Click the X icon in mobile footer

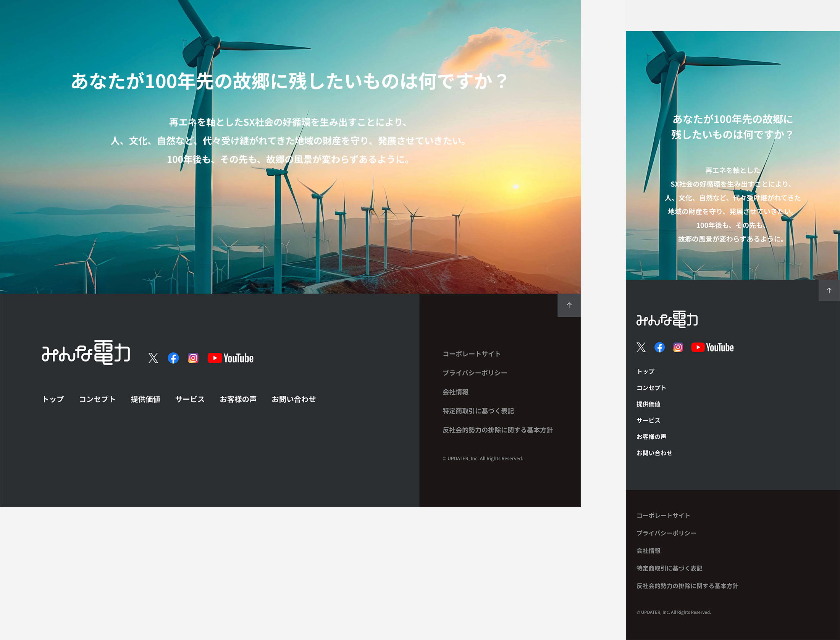click(x=641, y=347)
